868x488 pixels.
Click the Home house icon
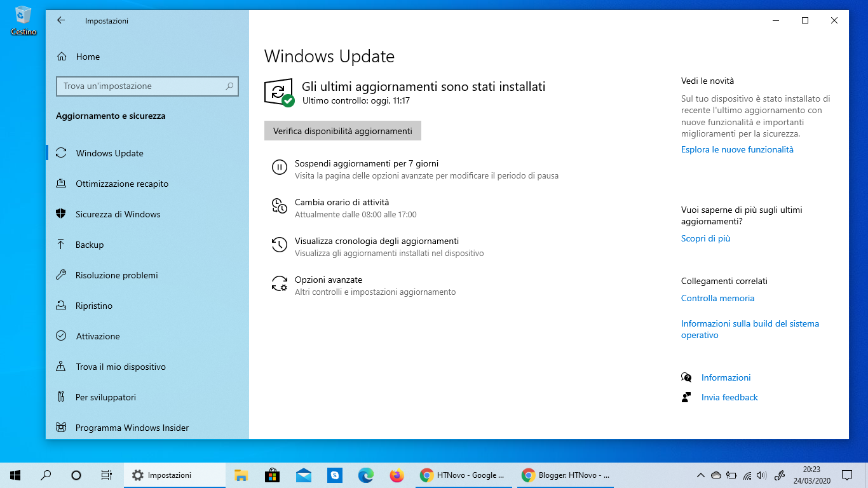click(x=62, y=57)
